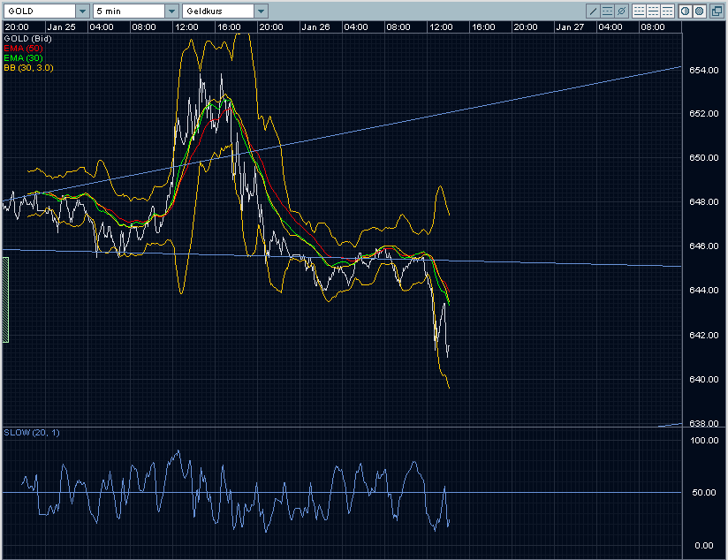
Task: Click the 654.00 price axis label
Action: 704,70
